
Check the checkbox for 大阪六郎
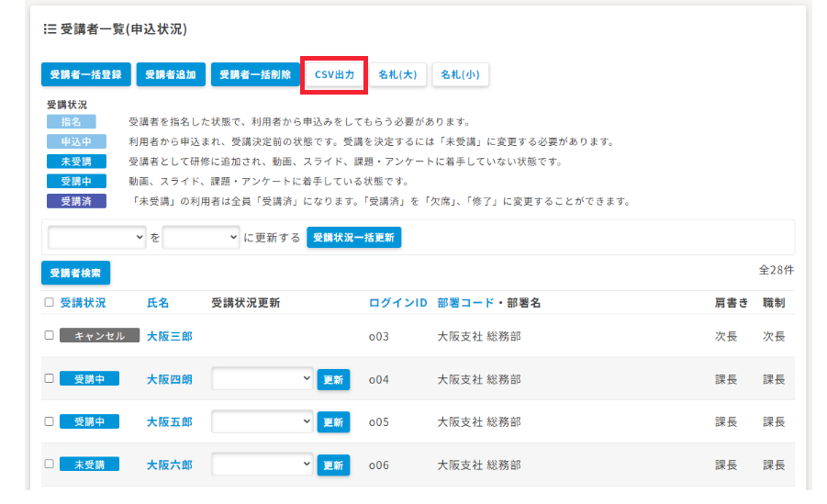click(x=49, y=464)
